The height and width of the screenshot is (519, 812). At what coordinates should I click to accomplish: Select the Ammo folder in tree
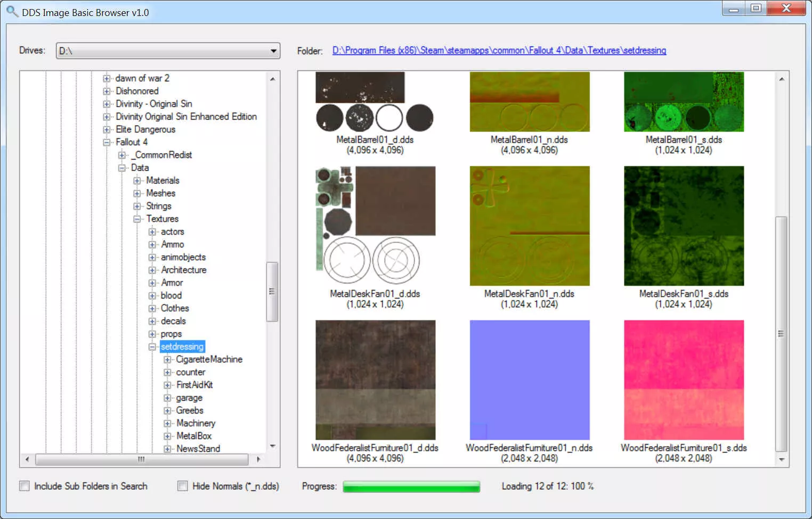[x=173, y=244]
